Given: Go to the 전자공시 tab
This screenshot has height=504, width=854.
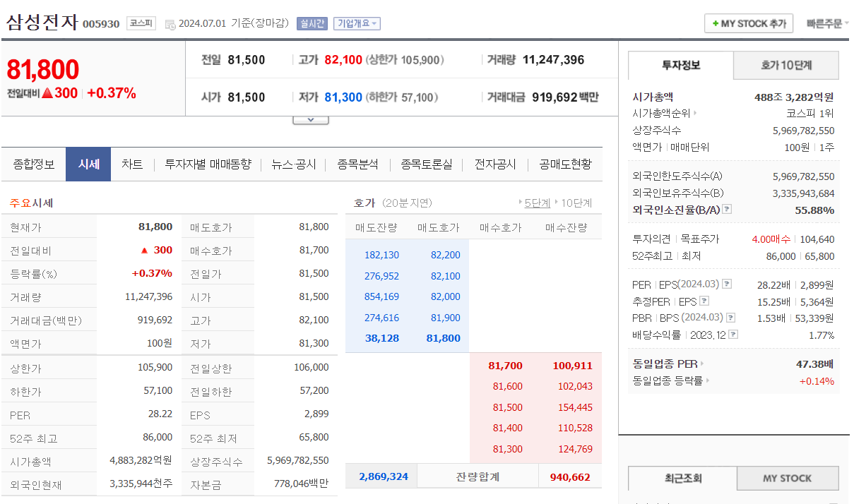Looking at the screenshot, I should [x=495, y=164].
